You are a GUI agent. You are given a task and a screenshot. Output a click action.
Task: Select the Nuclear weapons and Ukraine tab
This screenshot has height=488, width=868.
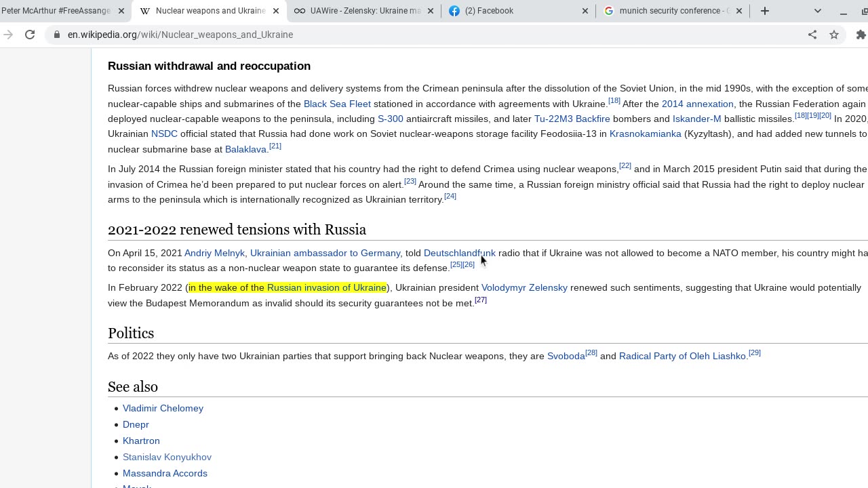(210, 11)
